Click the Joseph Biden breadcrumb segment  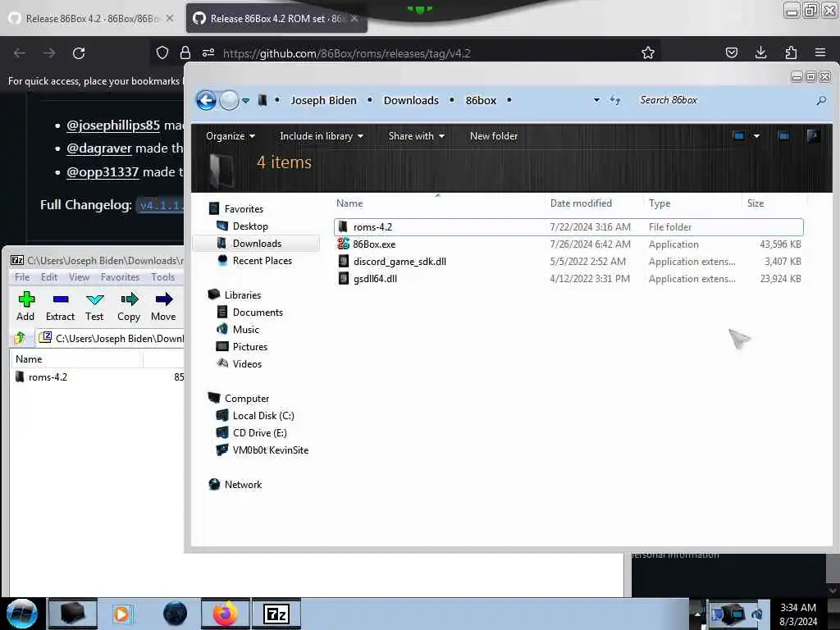323,100
